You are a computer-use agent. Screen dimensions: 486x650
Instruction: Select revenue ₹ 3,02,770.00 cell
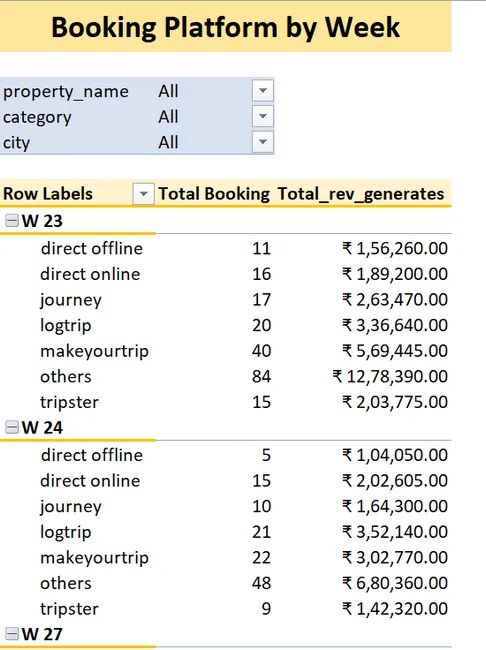click(x=395, y=558)
